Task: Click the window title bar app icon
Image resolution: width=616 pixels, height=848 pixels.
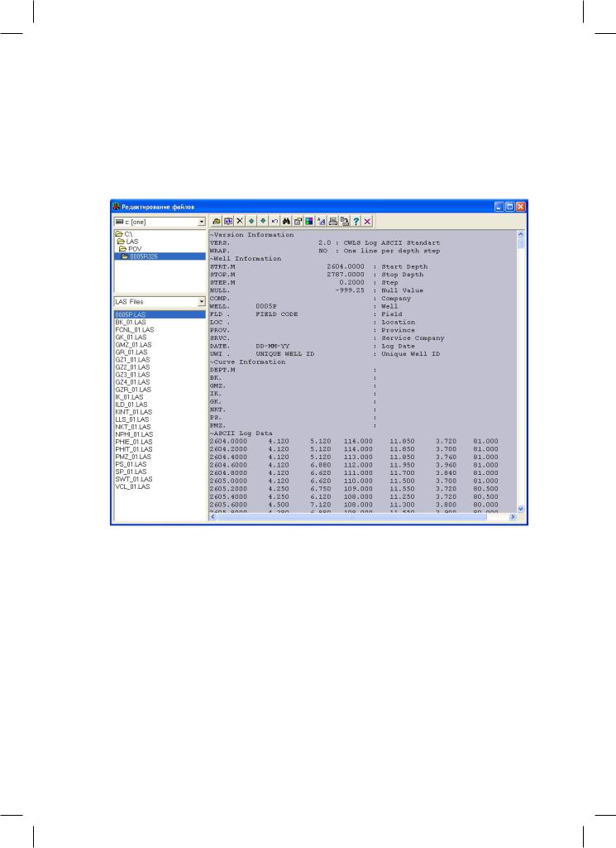Action: pos(116,207)
